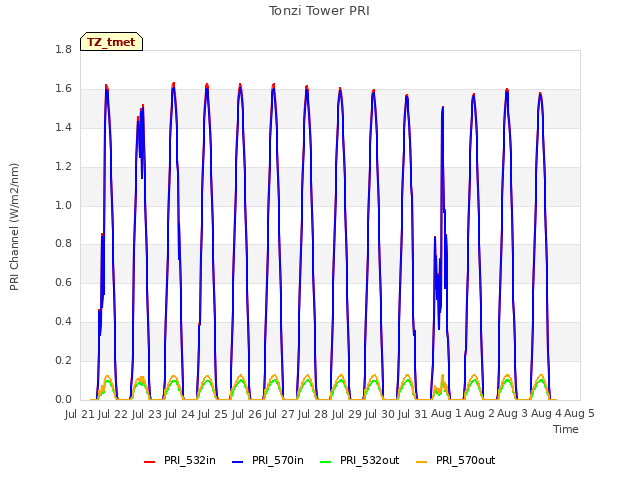Image resolution: width=640 pixels, height=480 pixels.
Task: Select the PRI_570in legend entry
Action: pos(268,461)
